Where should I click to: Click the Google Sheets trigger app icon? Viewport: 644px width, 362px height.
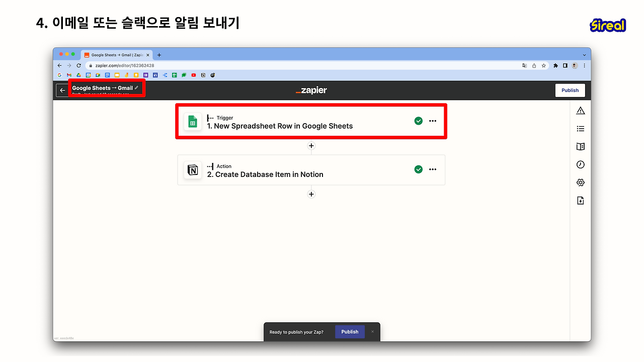pyautogui.click(x=192, y=122)
